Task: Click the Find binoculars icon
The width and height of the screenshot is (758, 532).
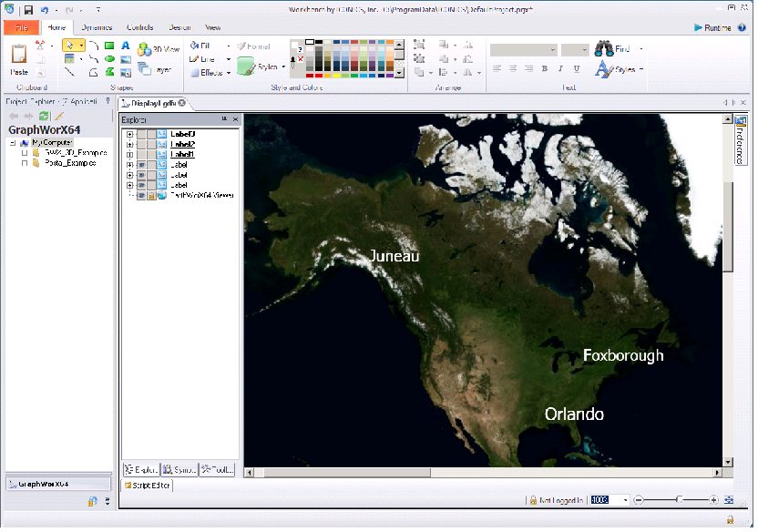Action: coord(603,49)
